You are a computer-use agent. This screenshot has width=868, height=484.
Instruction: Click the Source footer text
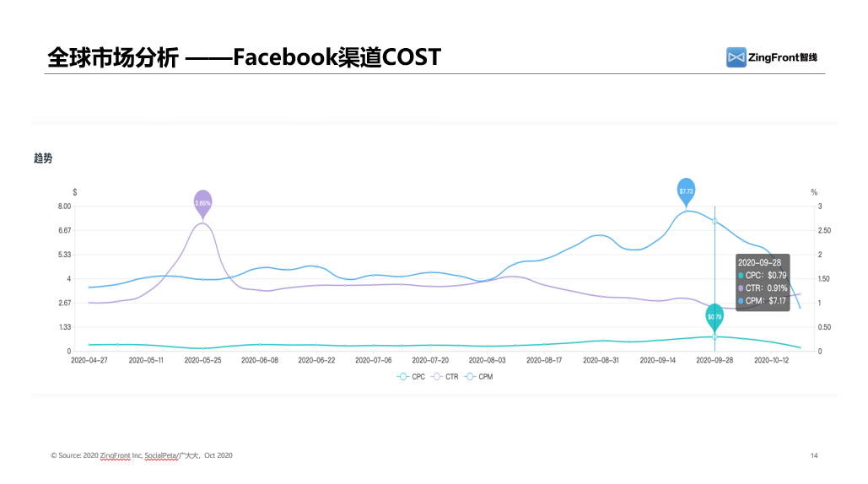(x=141, y=455)
